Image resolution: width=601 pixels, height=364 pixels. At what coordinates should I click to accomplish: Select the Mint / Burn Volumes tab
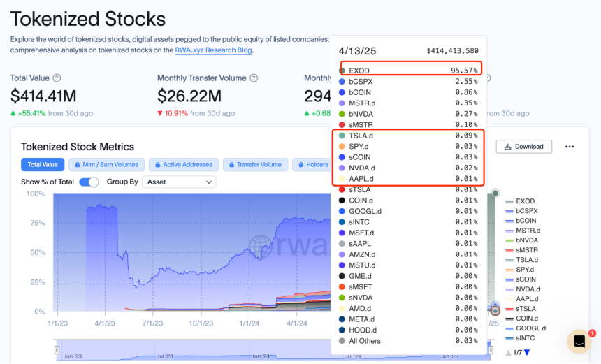coord(106,165)
